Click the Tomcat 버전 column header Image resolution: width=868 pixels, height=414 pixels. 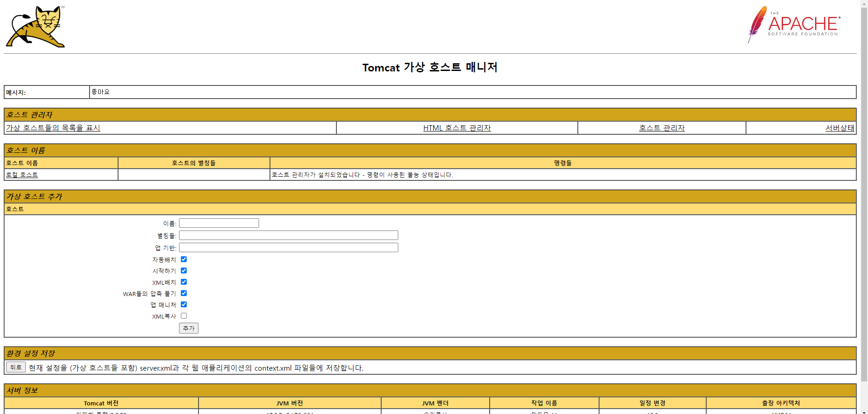point(101,403)
